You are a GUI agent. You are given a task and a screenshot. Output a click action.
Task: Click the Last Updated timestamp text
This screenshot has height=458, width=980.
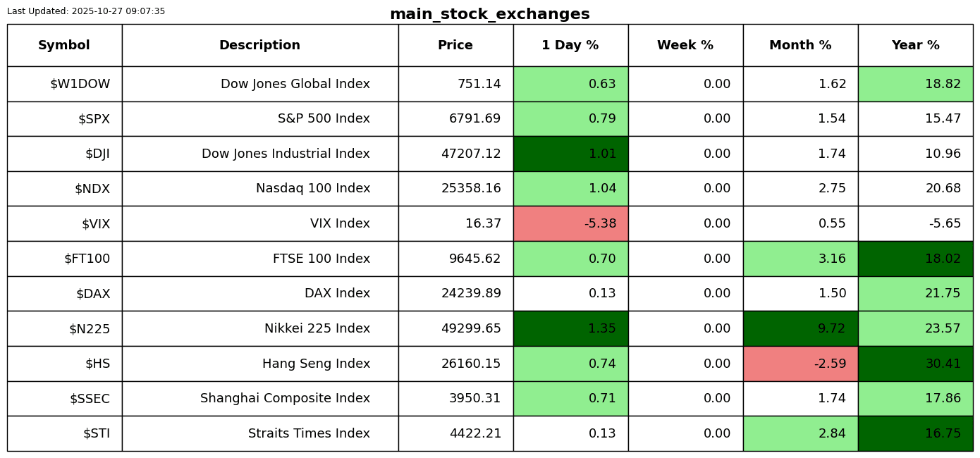point(86,11)
